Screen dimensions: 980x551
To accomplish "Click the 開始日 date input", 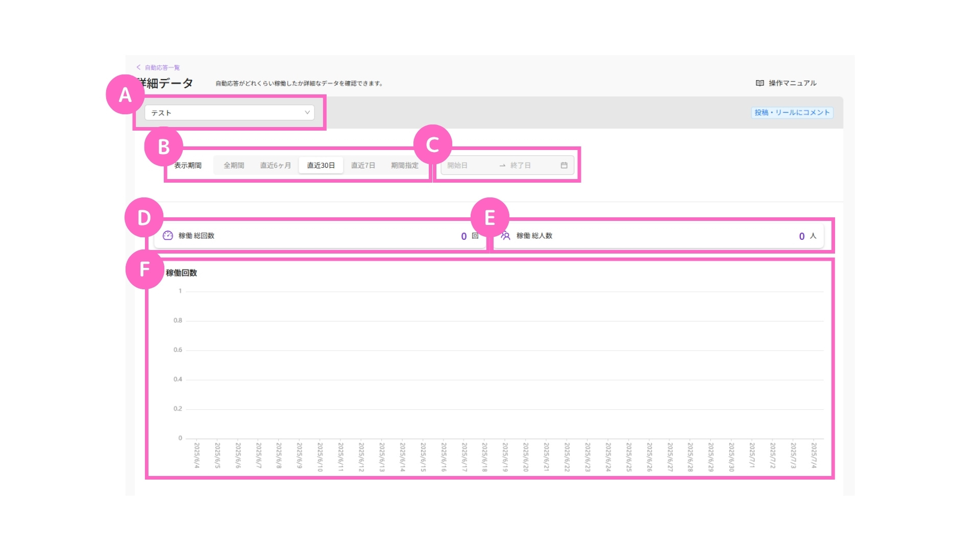I will [470, 165].
